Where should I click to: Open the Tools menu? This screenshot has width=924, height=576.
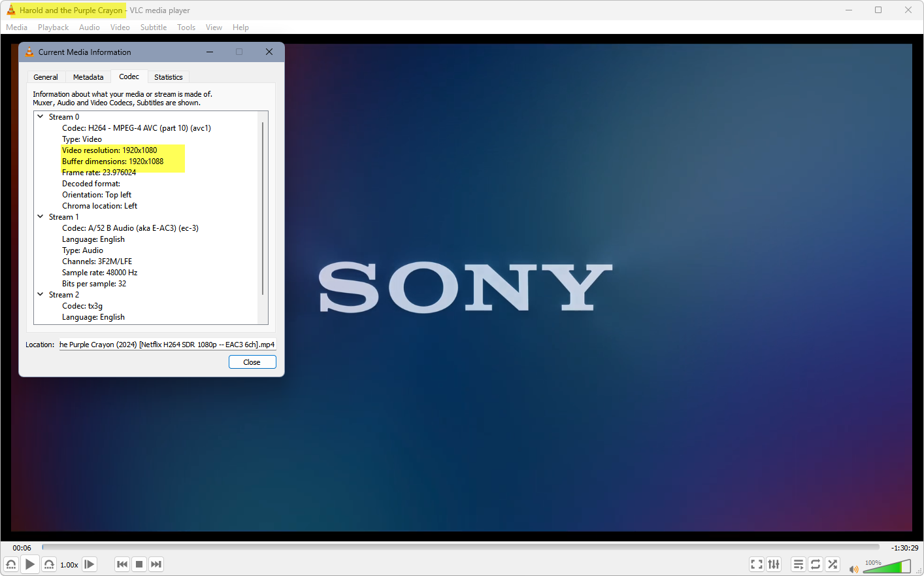click(186, 27)
